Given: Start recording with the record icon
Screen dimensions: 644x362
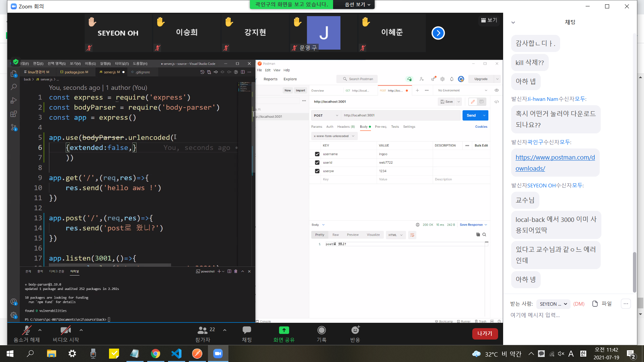Looking at the screenshot, I should [321, 330].
